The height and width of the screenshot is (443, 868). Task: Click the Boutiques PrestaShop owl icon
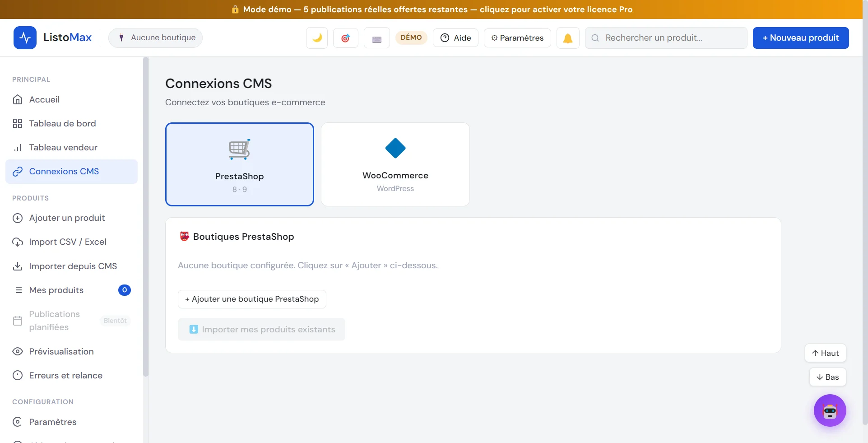click(185, 236)
